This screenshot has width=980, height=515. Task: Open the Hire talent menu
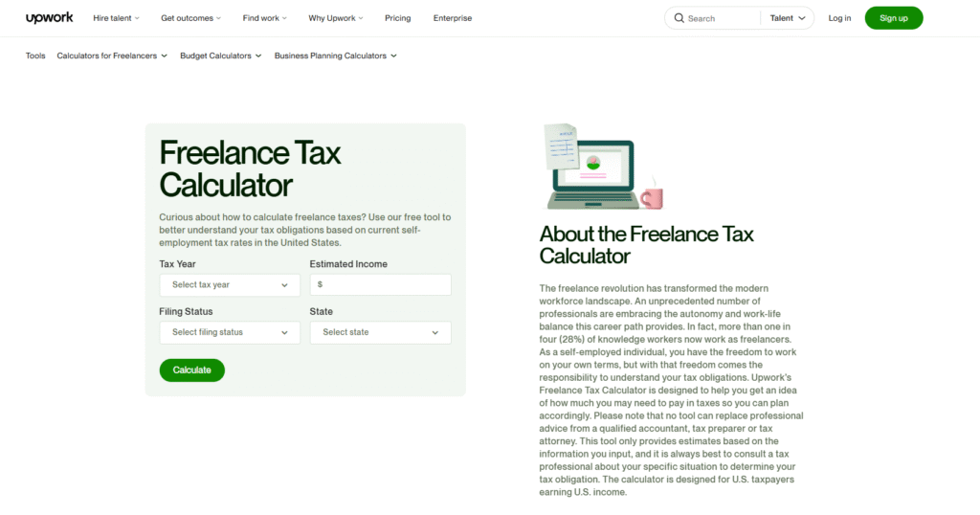point(116,18)
